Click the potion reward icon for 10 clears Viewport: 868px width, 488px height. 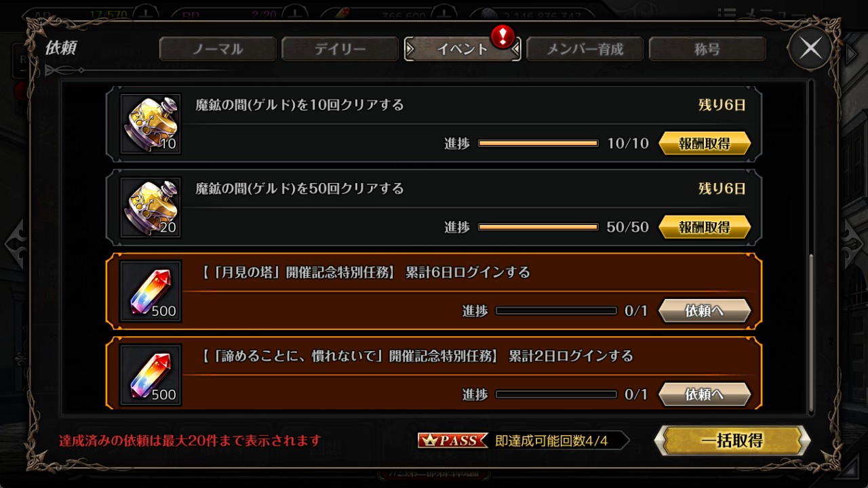[x=151, y=124]
